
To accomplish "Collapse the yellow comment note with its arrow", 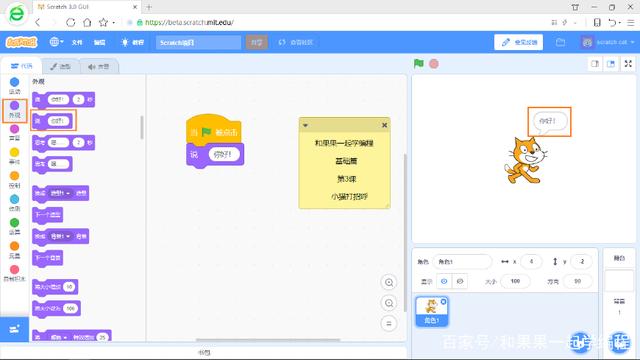I will coord(305,125).
